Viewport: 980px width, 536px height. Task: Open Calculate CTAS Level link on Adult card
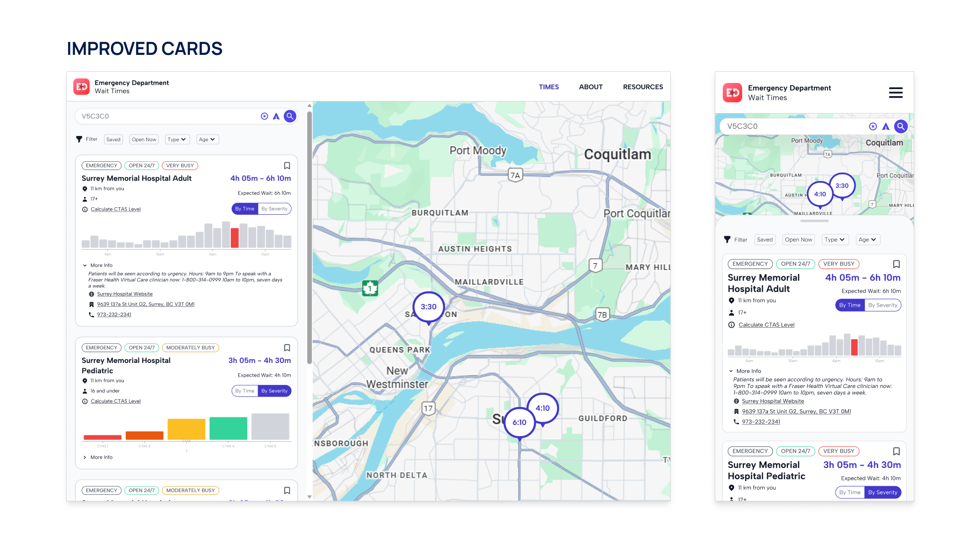click(115, 209)
